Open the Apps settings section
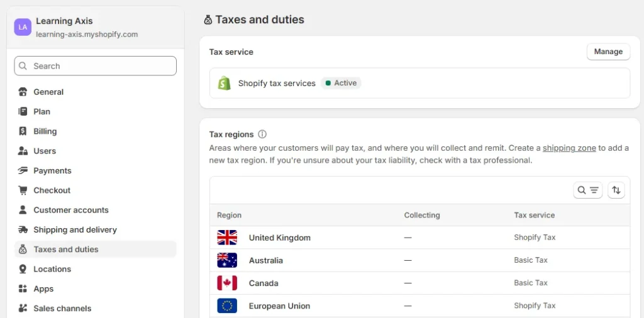The image size is (644, 318). (x=43, y=289)
